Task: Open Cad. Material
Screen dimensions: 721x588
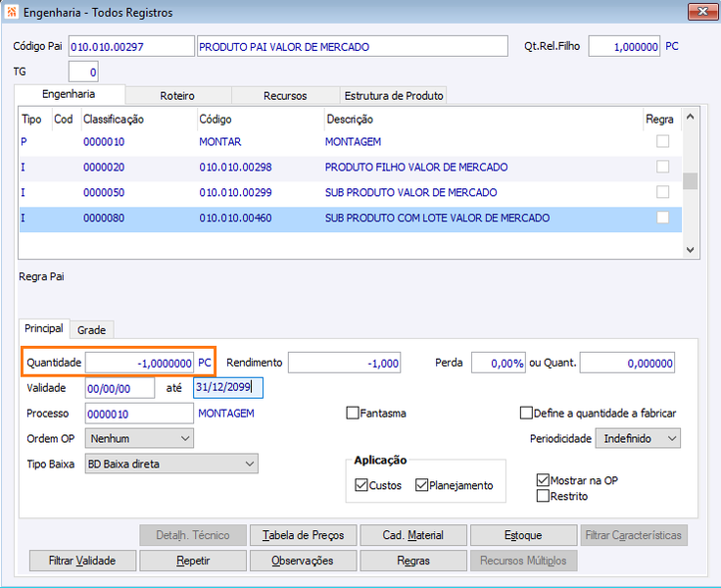Action: [412, 535]
